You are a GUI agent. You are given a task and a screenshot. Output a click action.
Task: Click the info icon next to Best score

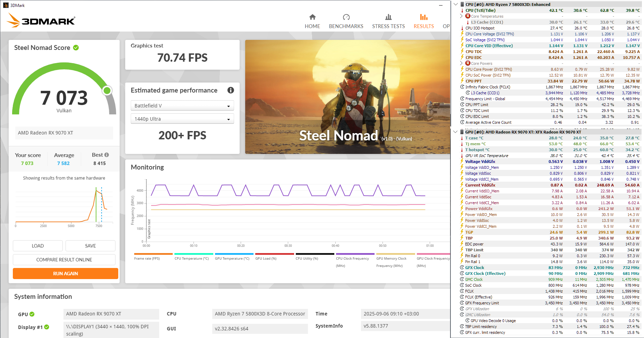point(106,155)
